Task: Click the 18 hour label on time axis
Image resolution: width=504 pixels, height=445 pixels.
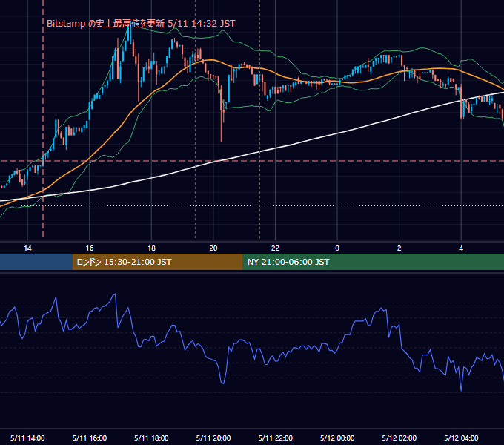Action: coord(151,248)
